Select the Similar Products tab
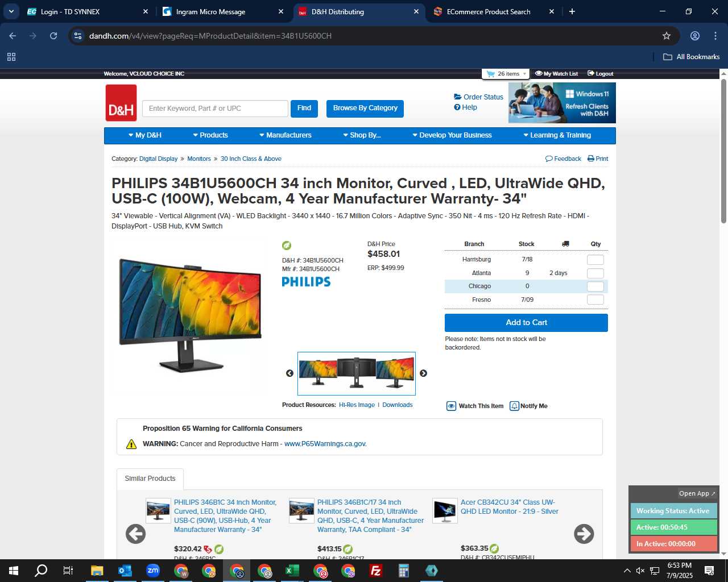728x582 pixels. [150, 479]
